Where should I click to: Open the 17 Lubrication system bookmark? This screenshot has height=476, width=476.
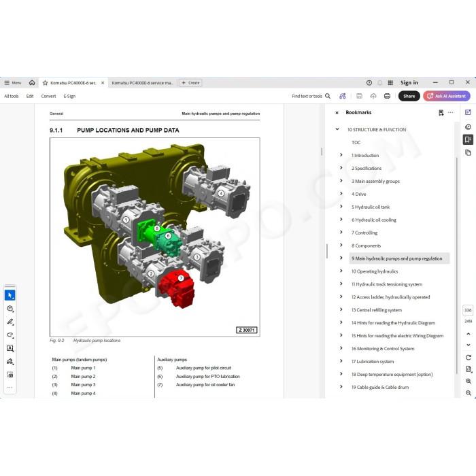[x=373, y=362]
